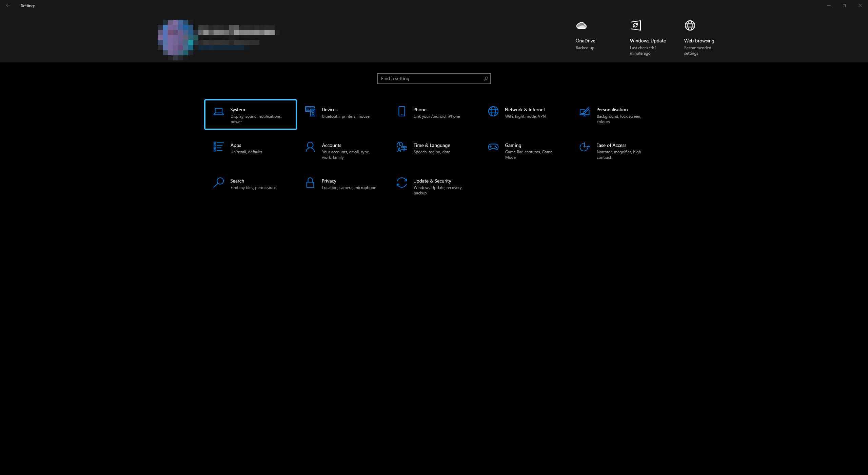The image size is (868, 475).
Task: Click the Apps list icon
Action: [x=218, y=147]
